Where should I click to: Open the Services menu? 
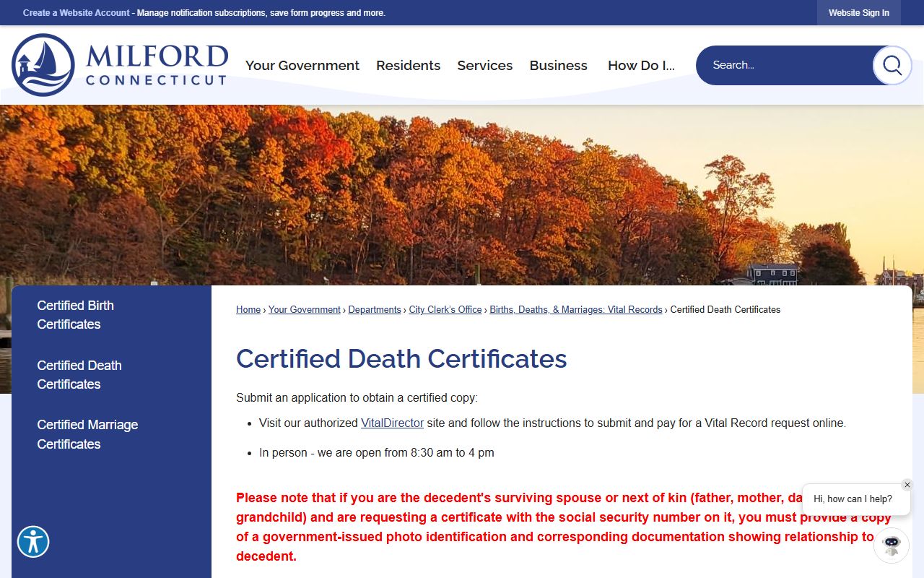[485, 65]
